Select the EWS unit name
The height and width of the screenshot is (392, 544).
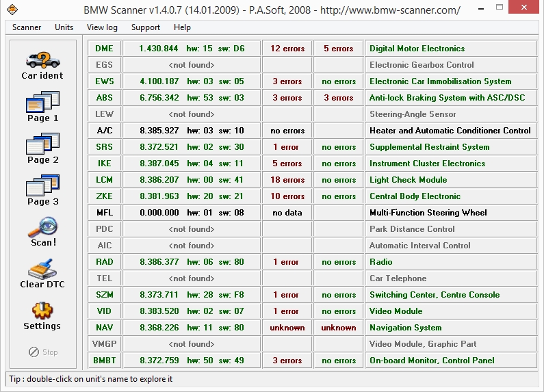[105, 81]
